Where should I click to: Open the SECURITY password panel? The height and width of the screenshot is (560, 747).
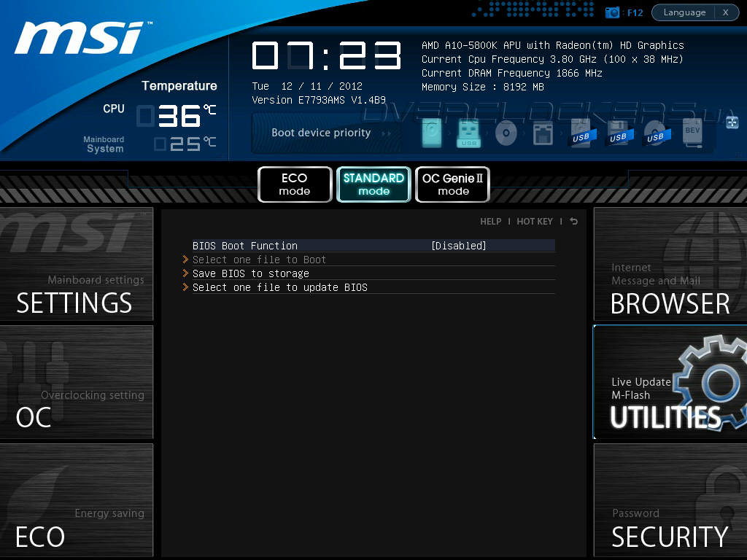pos(670,500)
